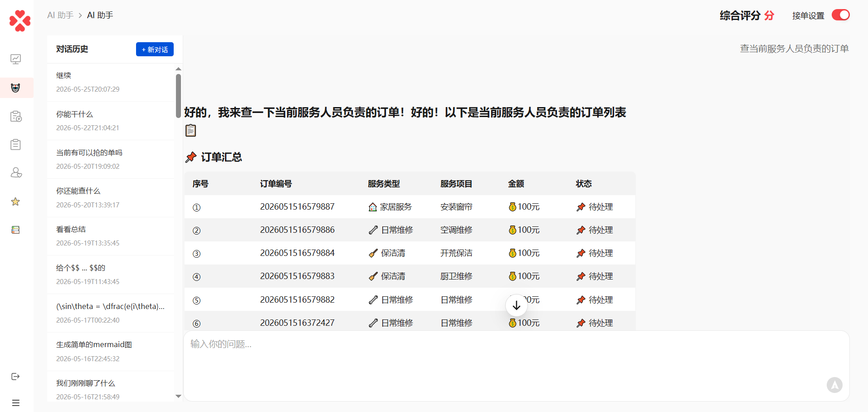Image resolution: width=868 pixels, height=412 pixels.
Task: Click the 空调维修 service item cell
Action: 456,230
